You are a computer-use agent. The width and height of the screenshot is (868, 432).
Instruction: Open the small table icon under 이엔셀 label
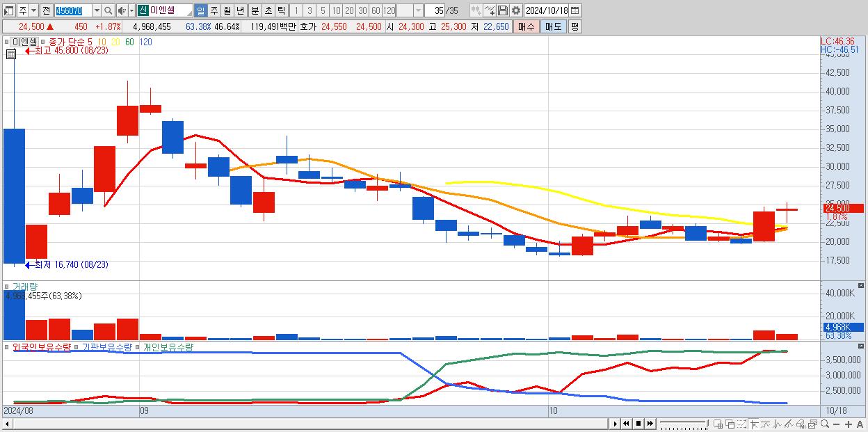10,53
